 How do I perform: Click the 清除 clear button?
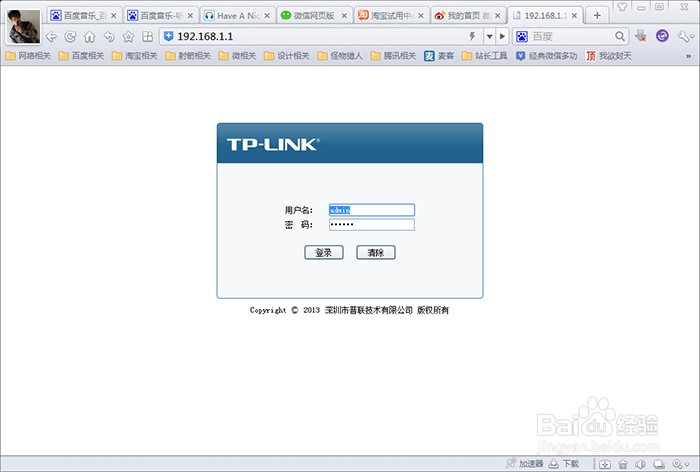(x=376, y=252)
